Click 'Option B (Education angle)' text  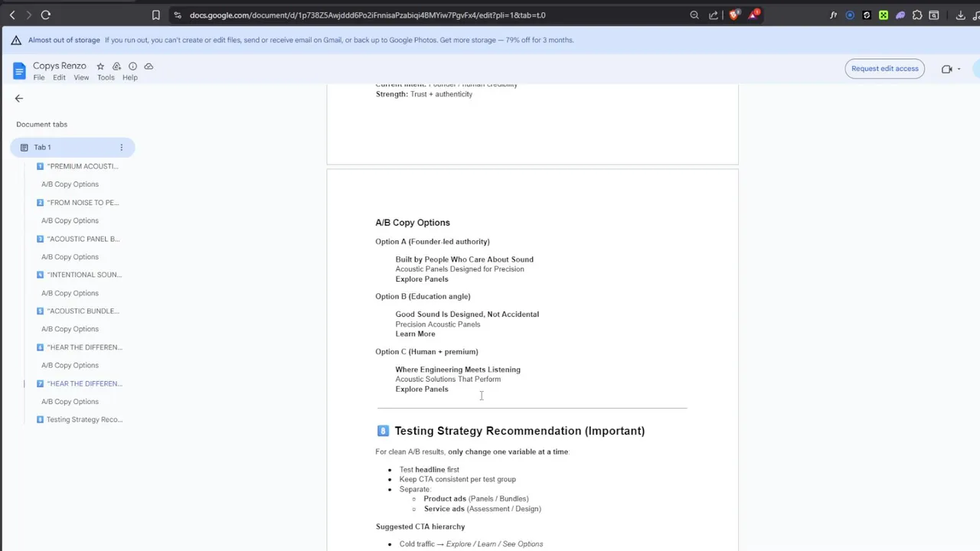click(423, 296)
